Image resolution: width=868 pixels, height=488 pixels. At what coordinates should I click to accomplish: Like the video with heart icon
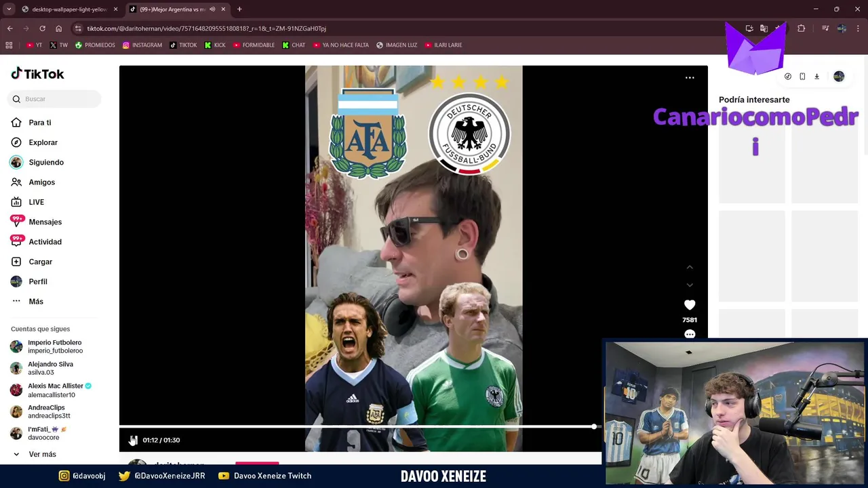tap(690, 305)
